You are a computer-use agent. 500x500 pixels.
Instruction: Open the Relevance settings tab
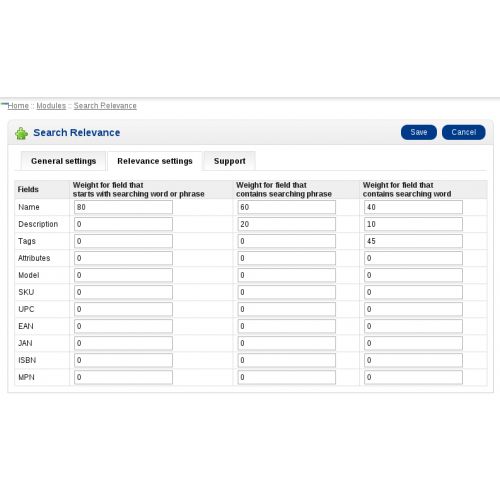click(155, 161)
